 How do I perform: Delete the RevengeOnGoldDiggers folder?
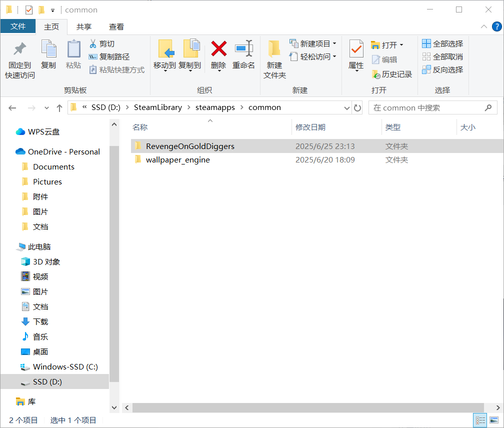[x=218, y=56]
